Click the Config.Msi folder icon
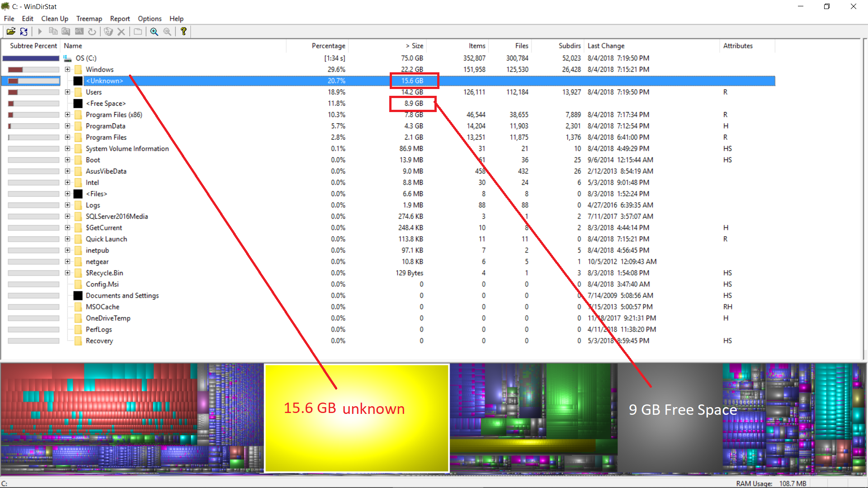868x488 pixels. click(78, 284)
